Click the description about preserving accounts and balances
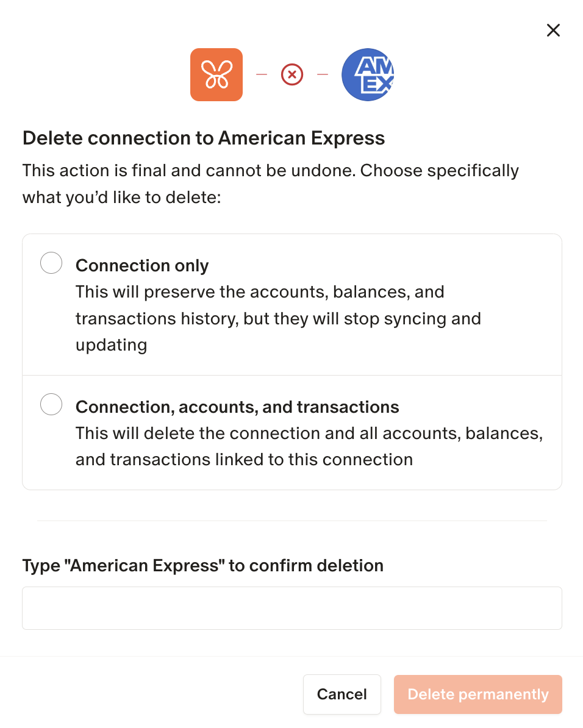 (278, 318)
